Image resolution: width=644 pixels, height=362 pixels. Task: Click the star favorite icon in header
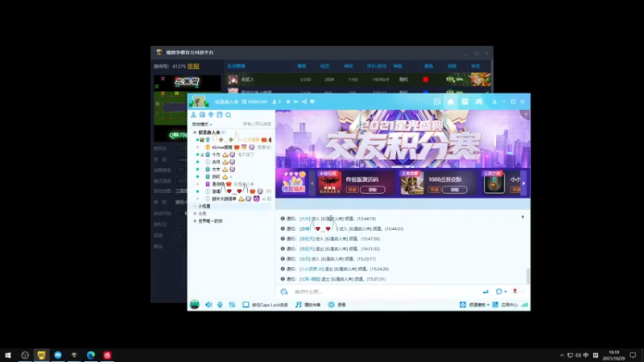click(288, 102)
